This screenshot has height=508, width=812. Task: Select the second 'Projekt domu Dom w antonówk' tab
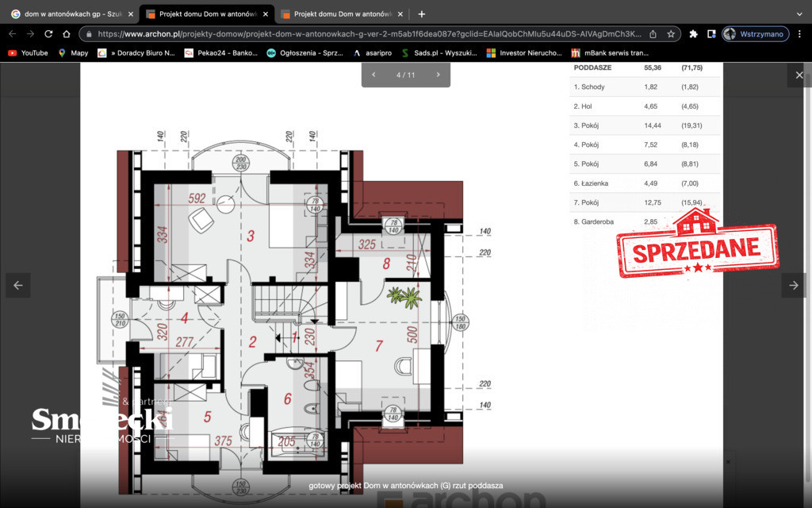[x=207, y=14]
